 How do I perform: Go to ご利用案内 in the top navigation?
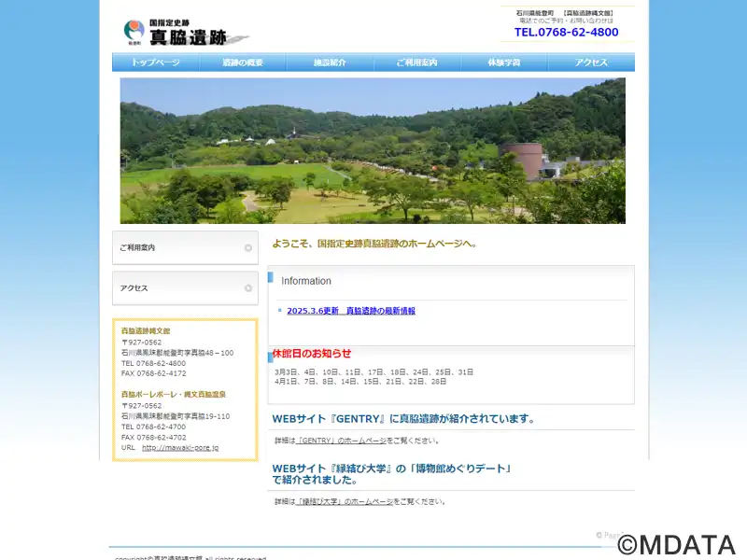(416, 63)
